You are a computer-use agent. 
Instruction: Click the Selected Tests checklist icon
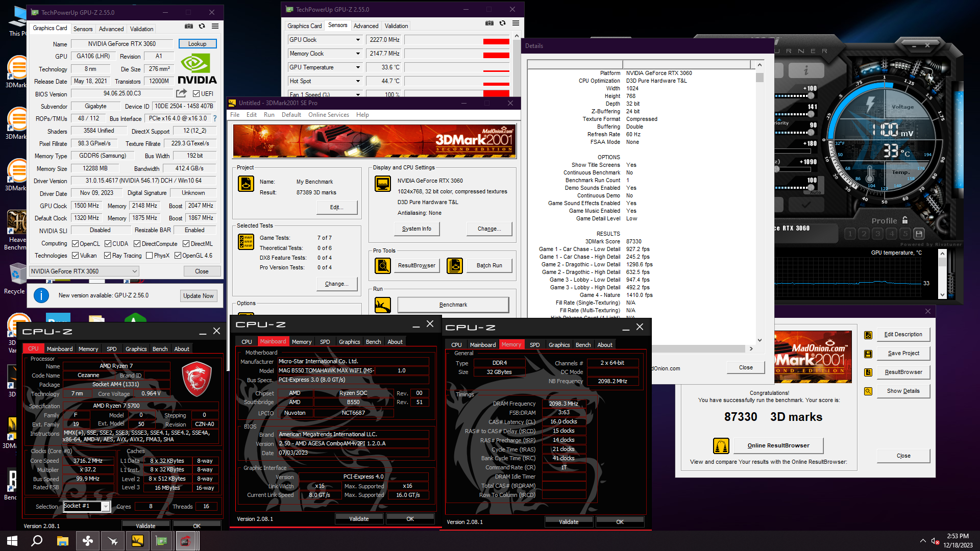(246, 242)
